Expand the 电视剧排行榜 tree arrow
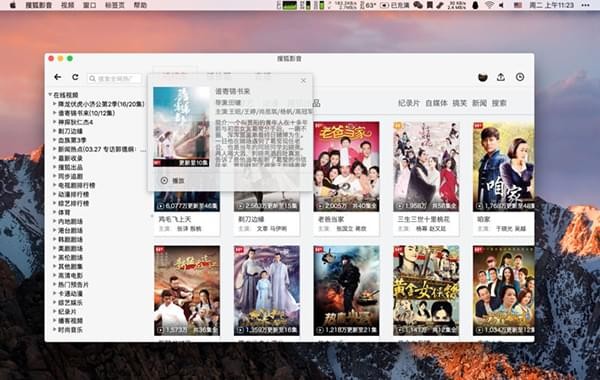The width and height of the screenshot is (600, 380). coord(55,185)
